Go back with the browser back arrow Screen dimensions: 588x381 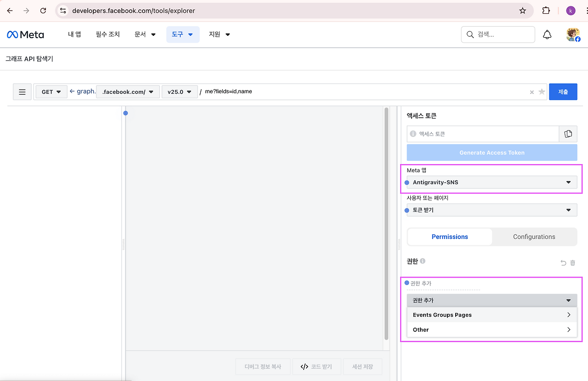tap(10, 11)
